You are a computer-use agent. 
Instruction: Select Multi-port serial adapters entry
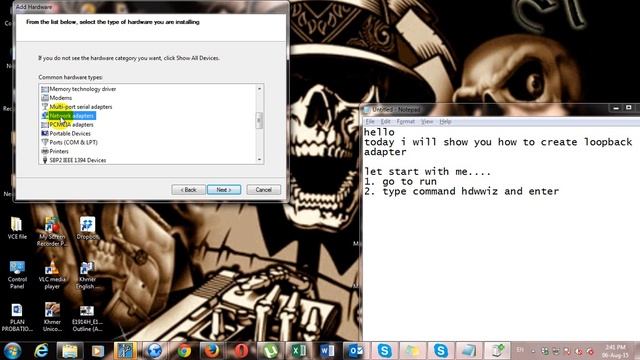click(77, 107)
